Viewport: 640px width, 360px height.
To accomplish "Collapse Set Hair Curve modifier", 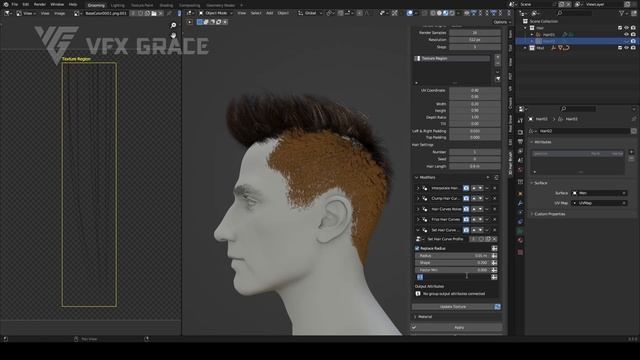I will pos(418,230).
